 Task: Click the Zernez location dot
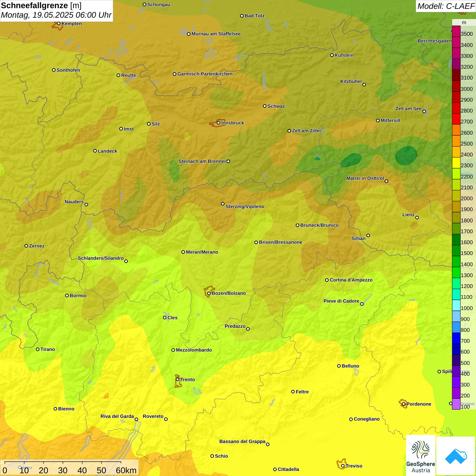tap(26, 246)
